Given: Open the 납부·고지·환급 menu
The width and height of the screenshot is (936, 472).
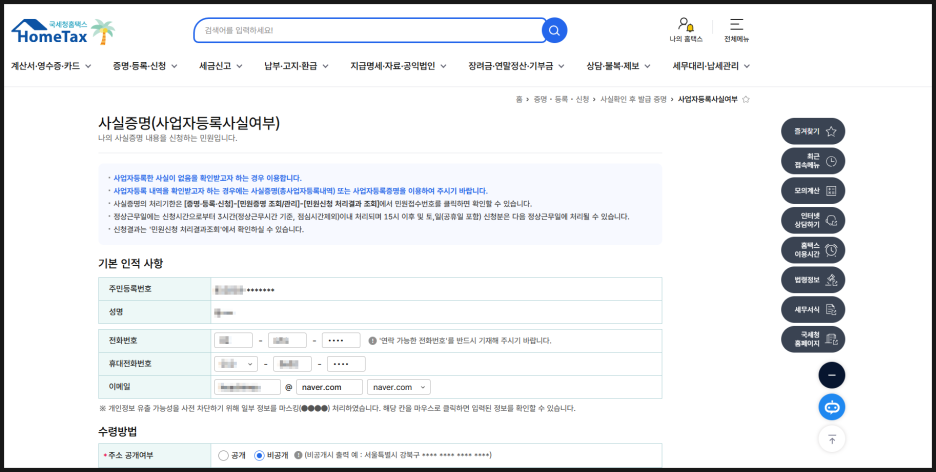Looking at the screenshot, I should pyautogui.click(x=296, y=66).
